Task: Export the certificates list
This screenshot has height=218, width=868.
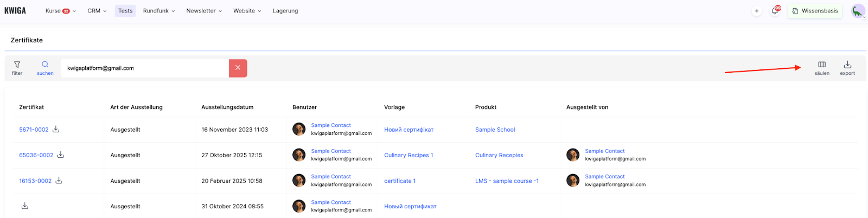Action: coord(847,68)
